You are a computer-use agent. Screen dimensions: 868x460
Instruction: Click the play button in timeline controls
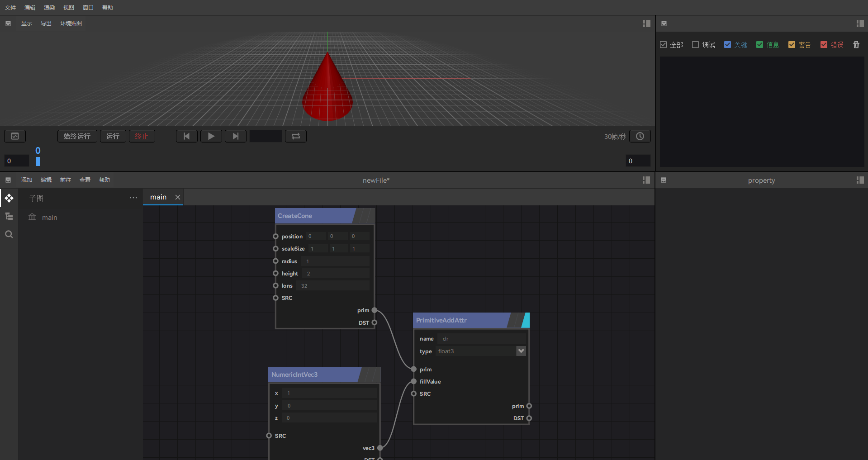pos(211,136)
